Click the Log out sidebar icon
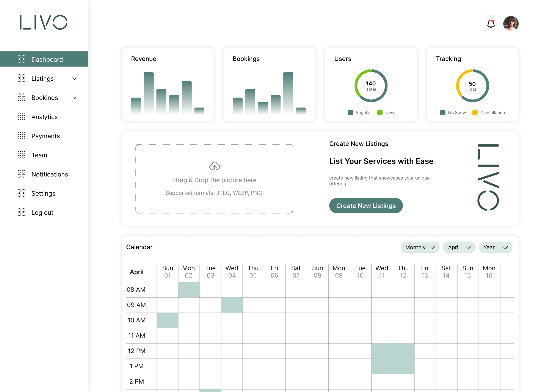The width and height of the screenshot is (552, 392). coord(22,212)
